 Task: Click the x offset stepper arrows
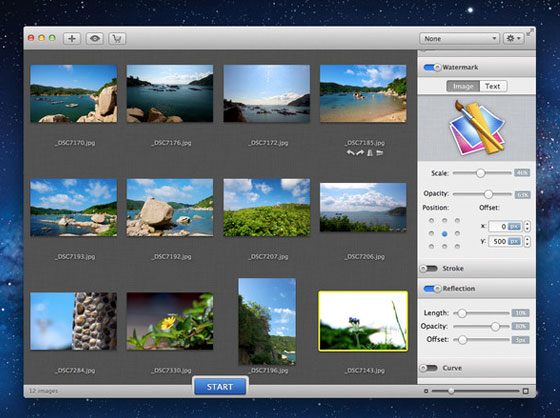point(527,226)
